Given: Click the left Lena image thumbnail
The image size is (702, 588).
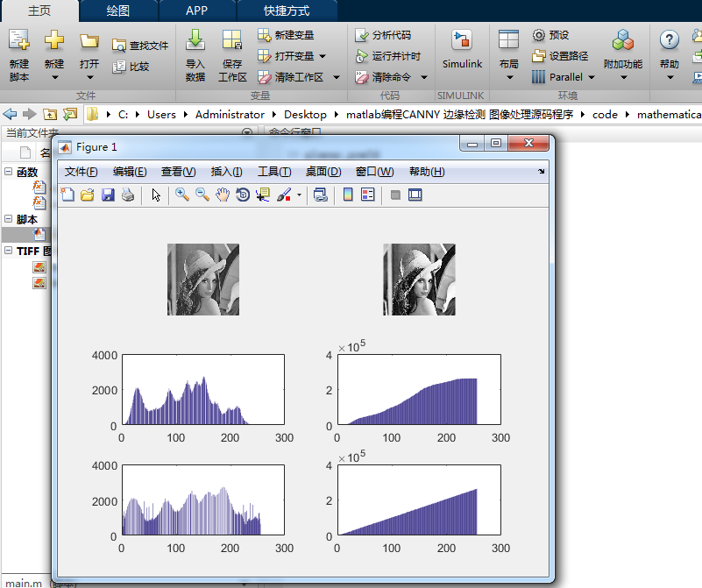Looking at the screenshot, I should coord(203,280).
